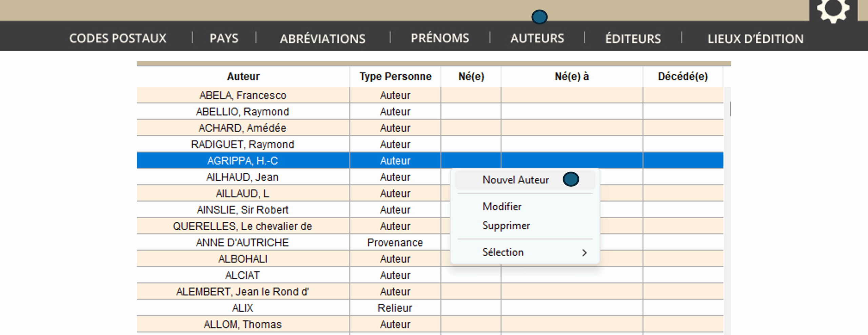Select the ANNE D'AUTRICHE row
868x335 pixels.
tap(243, 243)
